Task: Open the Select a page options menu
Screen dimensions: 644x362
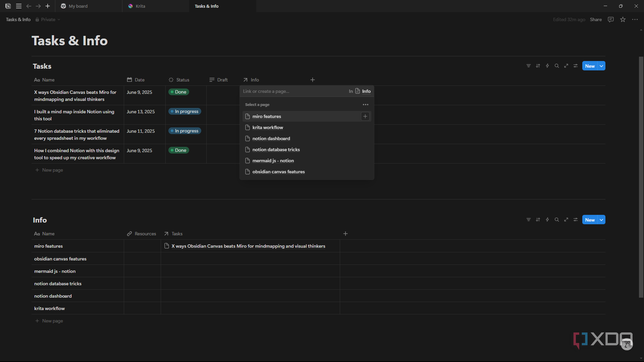Action: tap(366, 105)
